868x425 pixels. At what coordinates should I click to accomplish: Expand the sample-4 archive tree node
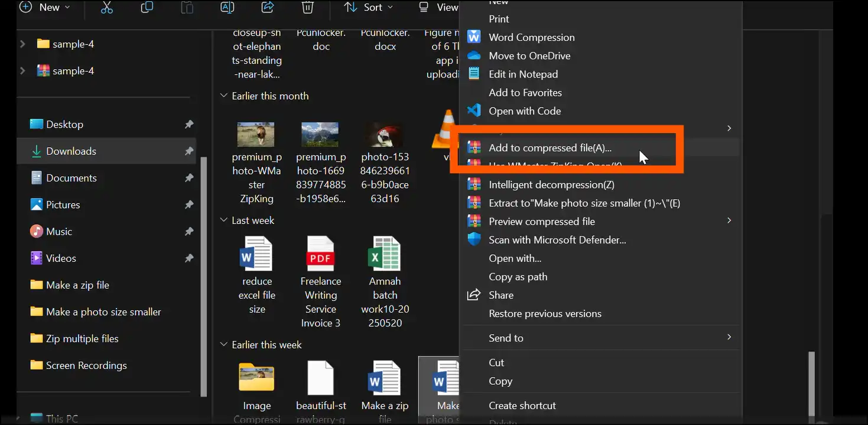23,71
